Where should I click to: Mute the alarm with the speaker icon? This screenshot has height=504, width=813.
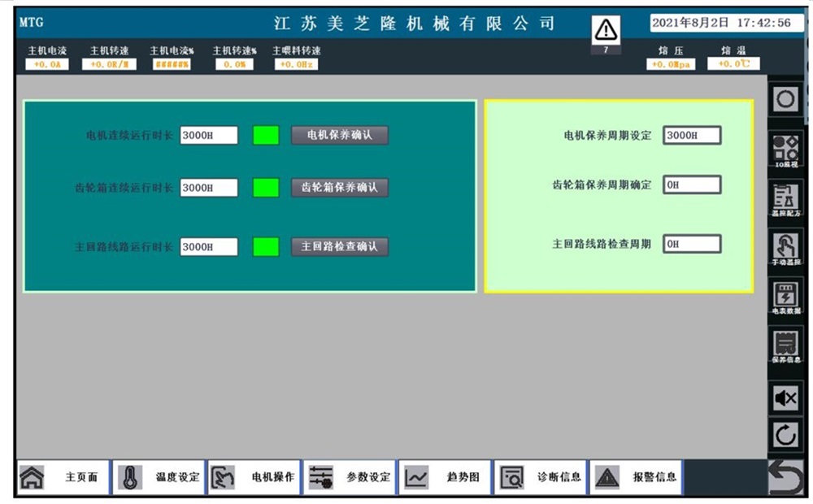pos(785,398)
